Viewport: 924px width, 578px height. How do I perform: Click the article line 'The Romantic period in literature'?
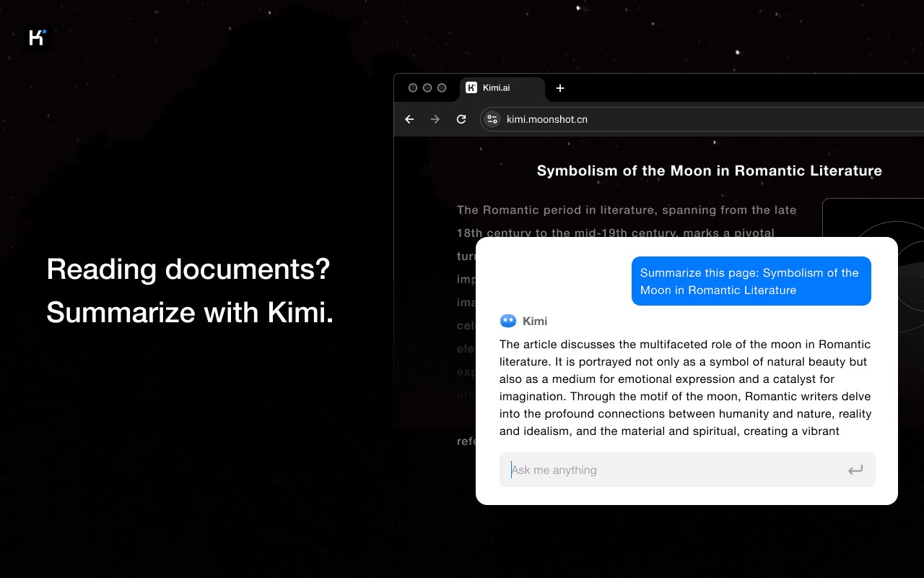click(x=627, y=210)
